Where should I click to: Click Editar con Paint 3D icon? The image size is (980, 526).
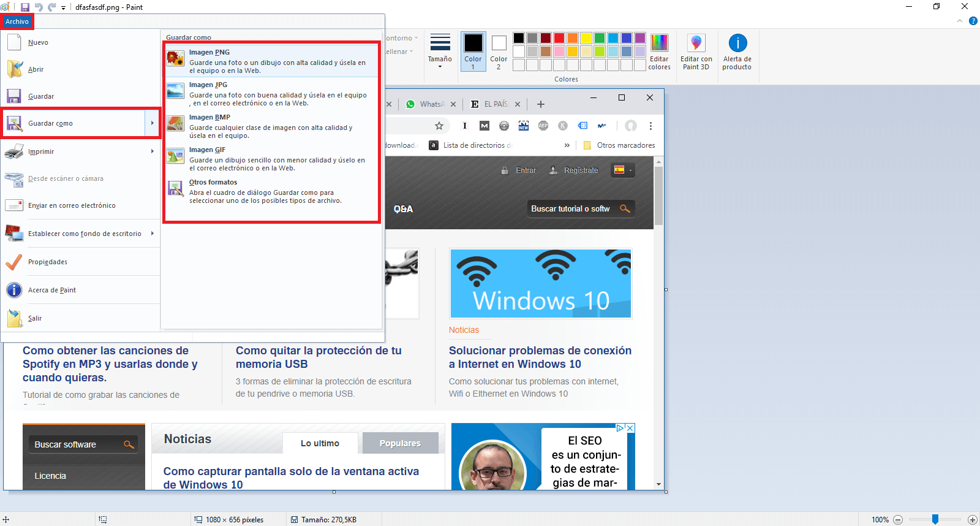[x=696, y=51]
